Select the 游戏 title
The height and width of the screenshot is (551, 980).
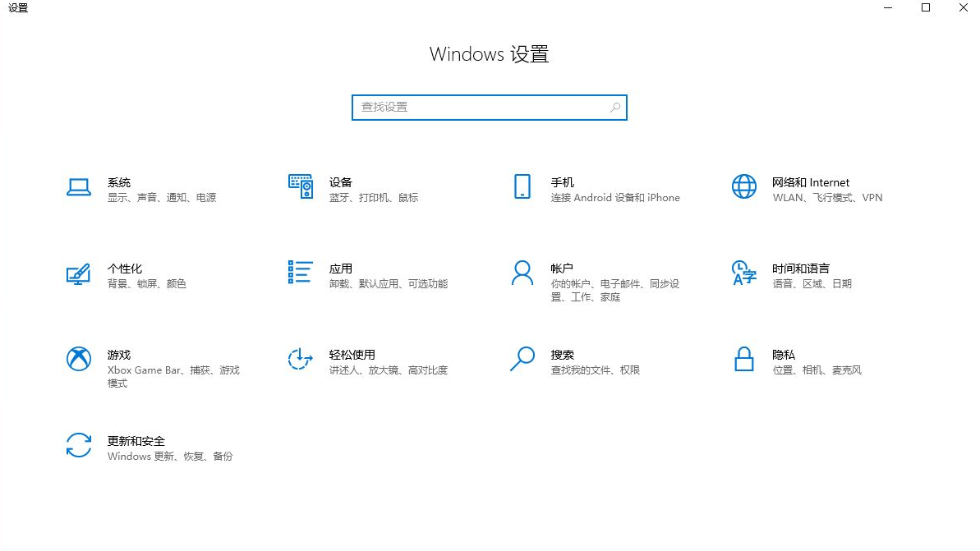point(119,355)
